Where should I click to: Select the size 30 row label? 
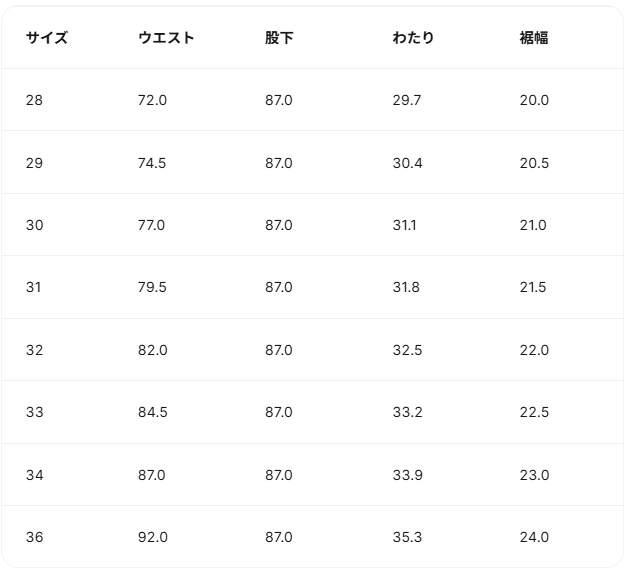(x=35, y=225)
